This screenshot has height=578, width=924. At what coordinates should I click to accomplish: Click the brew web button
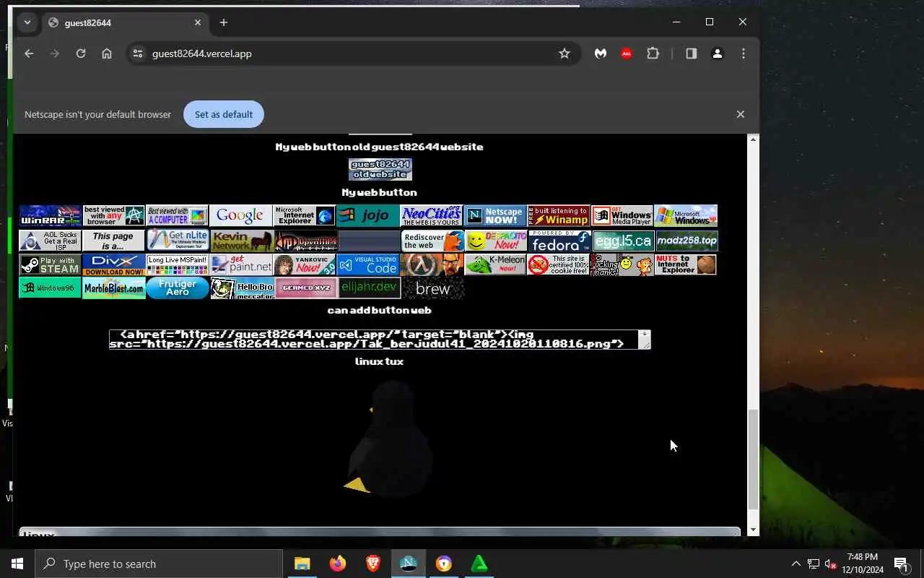tap(433, 288)
